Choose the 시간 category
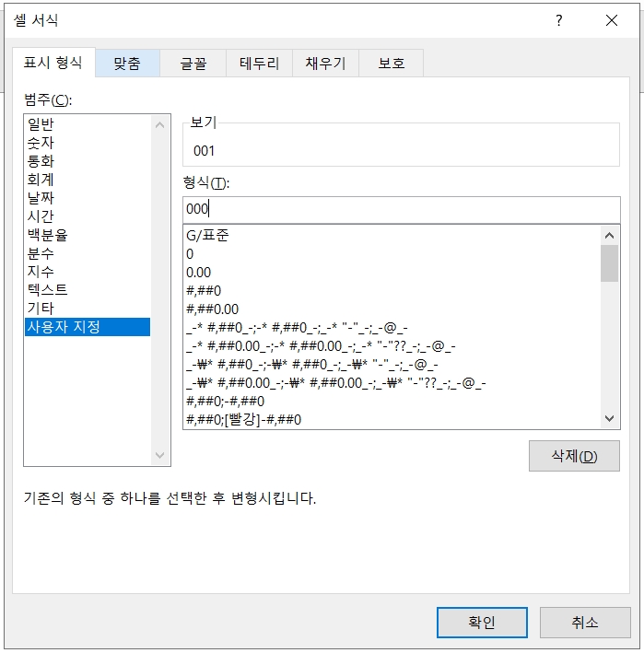 88,216
